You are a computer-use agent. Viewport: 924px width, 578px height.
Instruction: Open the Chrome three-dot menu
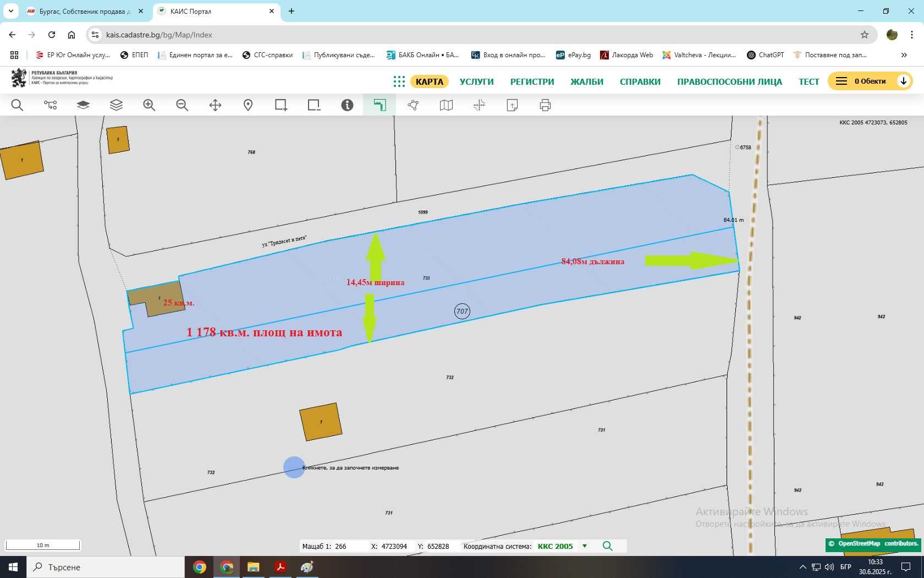[912, 35]
